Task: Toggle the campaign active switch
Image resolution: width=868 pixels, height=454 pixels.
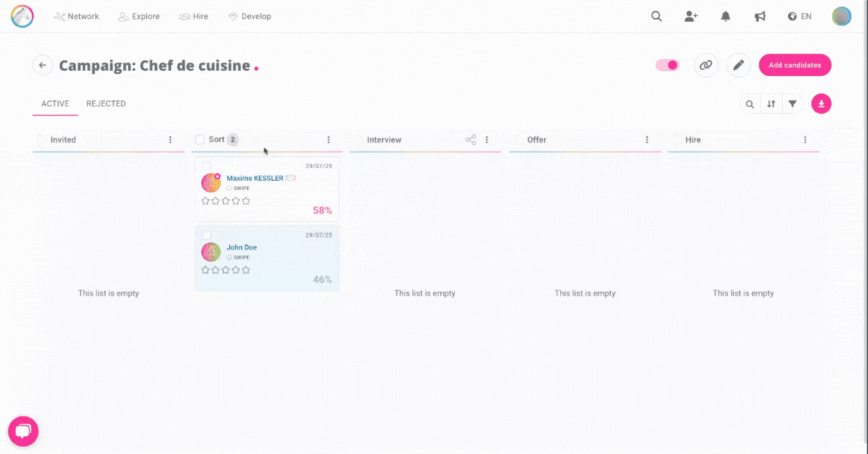Action: coord(668,66)
